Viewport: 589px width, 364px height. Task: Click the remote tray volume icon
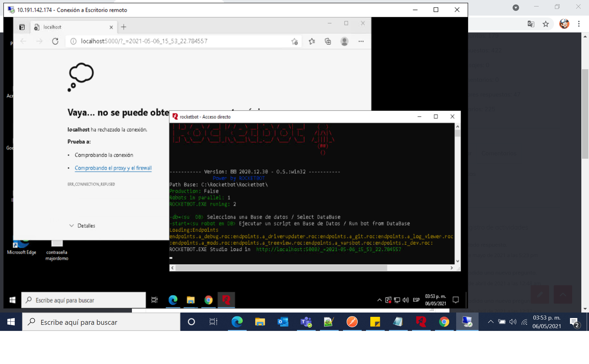click(x=406, y=300)
